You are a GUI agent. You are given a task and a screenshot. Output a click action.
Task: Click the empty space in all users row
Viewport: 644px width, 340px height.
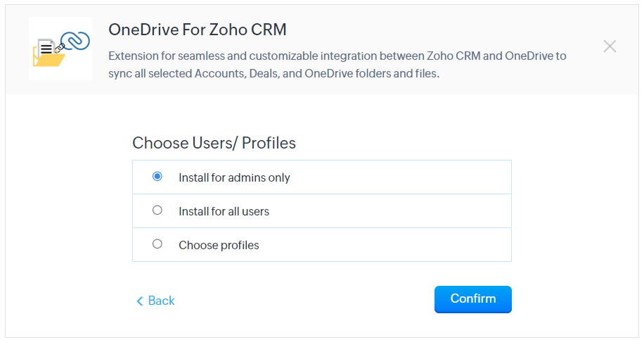click(390, 211)
